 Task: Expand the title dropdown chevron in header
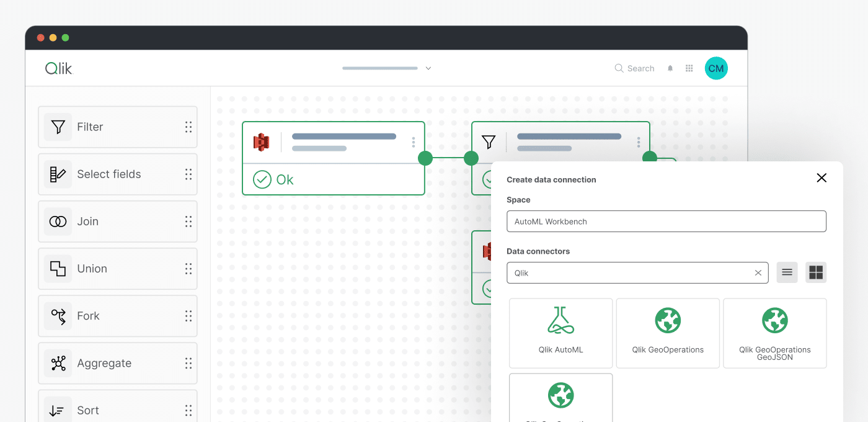point(428,68)
